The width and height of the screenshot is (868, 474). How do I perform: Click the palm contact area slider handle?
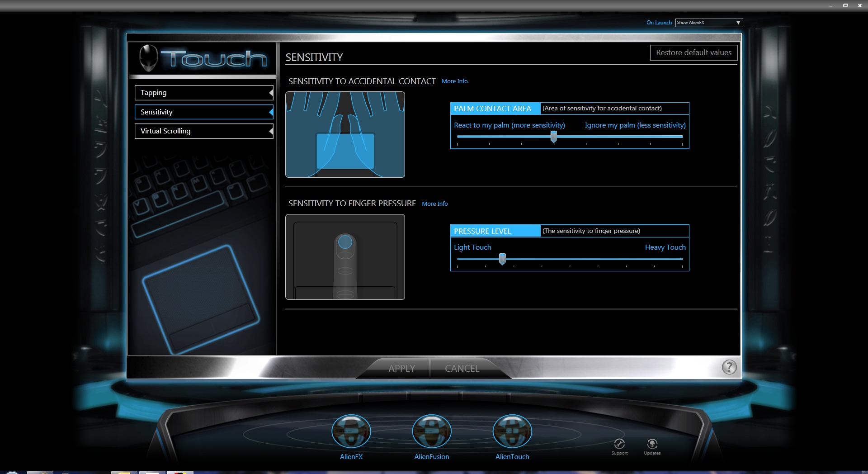(x=553, y=137)
